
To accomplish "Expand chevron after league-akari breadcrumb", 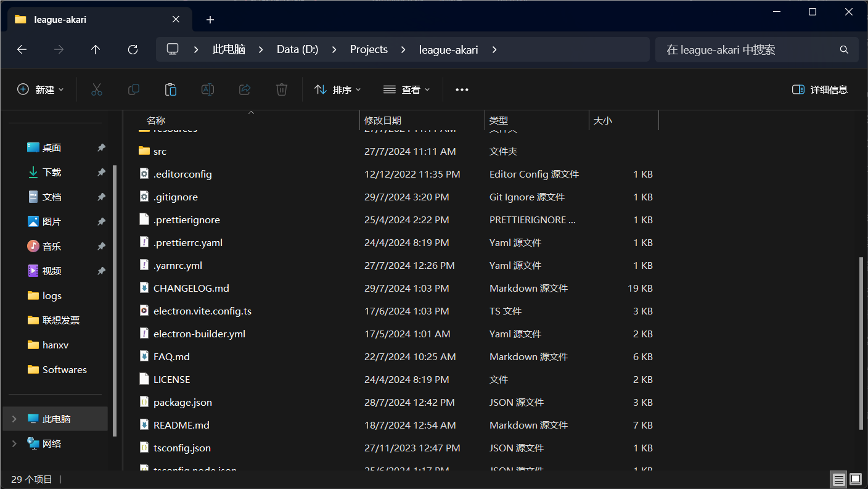I will [x=494, y=49].
